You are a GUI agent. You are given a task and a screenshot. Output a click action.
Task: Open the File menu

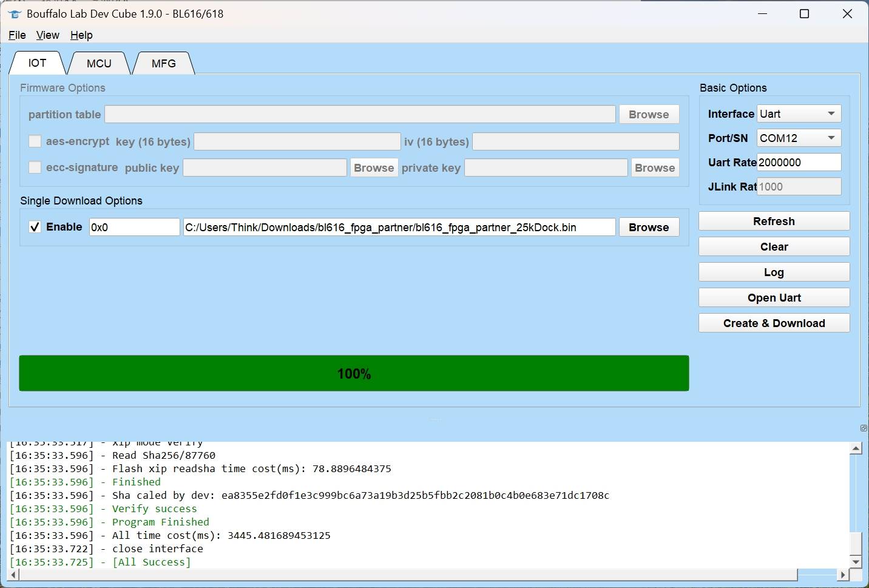click(x=17, y=35)
